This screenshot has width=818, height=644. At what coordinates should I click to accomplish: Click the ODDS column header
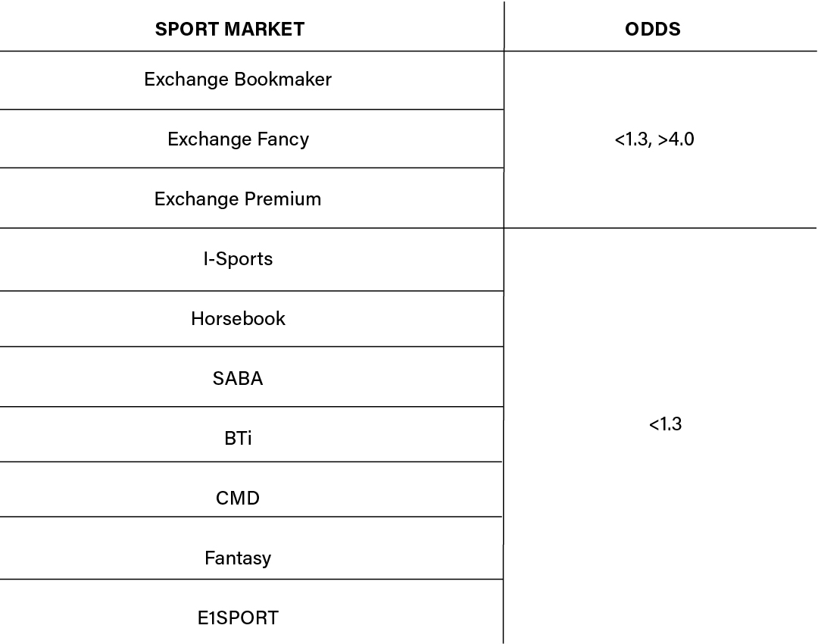653,30
